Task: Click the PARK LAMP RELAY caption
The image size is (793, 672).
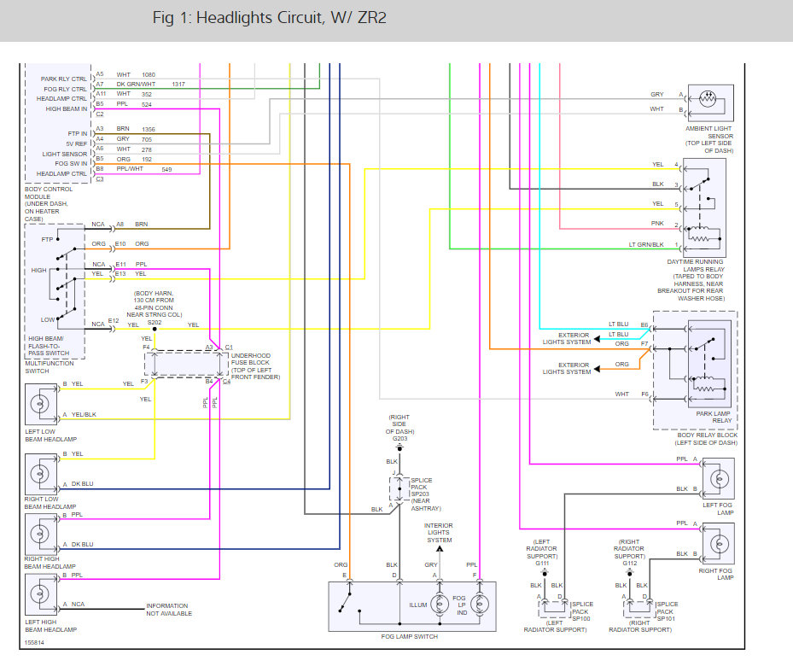Action: click(x=714, y=417)
